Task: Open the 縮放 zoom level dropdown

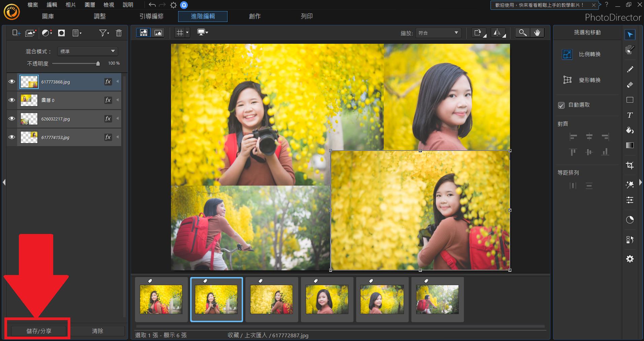Action: coord(438,33)
